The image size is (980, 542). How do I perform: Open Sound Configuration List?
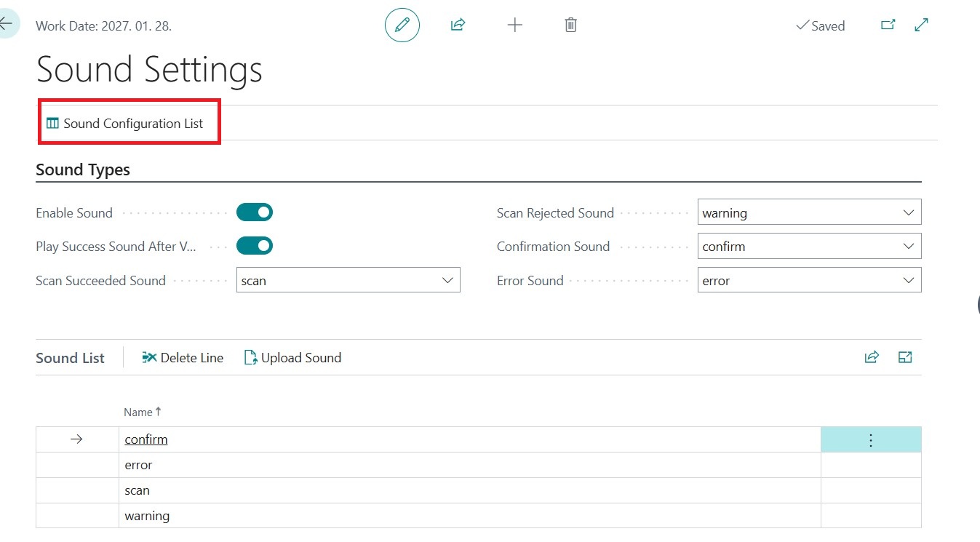[x=125, y=124]
